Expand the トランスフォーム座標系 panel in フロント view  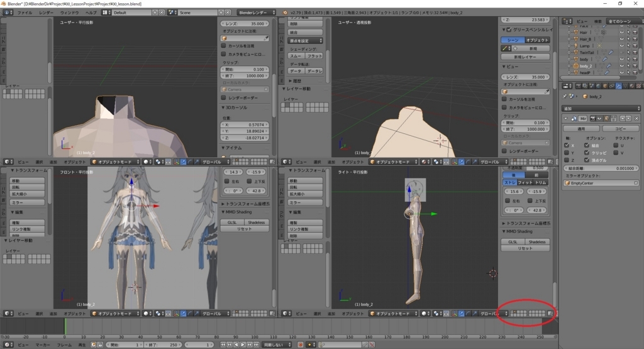(246, 204)
